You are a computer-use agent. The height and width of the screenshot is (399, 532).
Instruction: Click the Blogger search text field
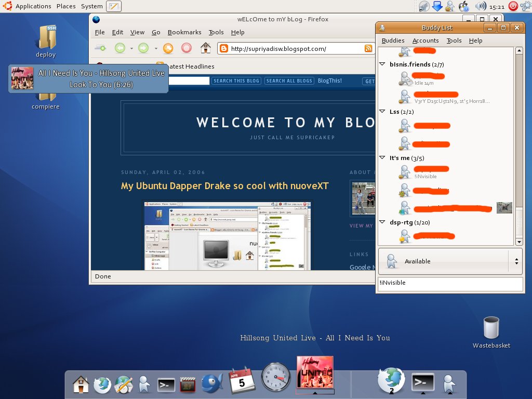pyautogui.click(x=189, y=81)
